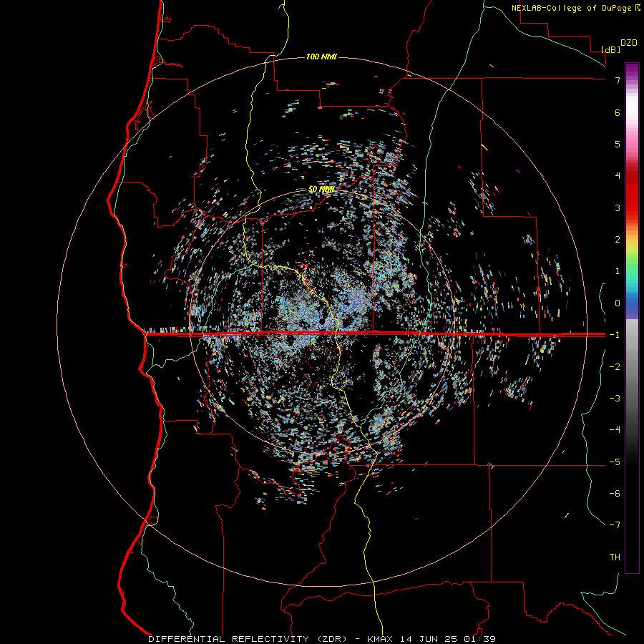644x644 pixels.
Task: Click the 5 value on the color scale
Action: [x=618, y=144]
